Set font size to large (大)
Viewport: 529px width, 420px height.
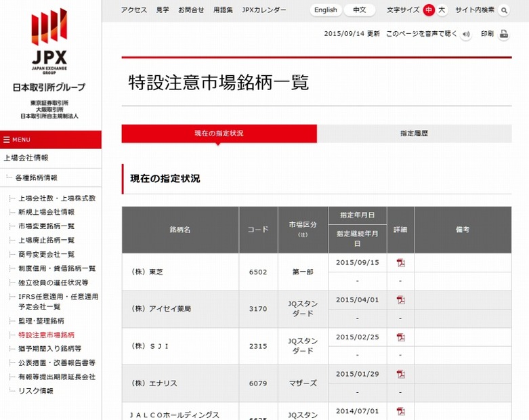coord(442,10)
